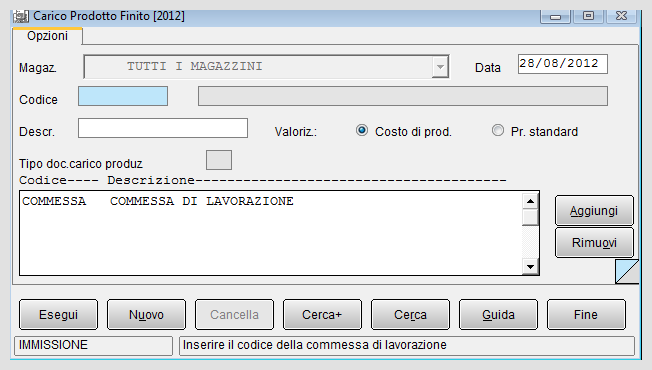Click the Descr. text field
This screenshot has width=652, height=370.
point(163,128)
